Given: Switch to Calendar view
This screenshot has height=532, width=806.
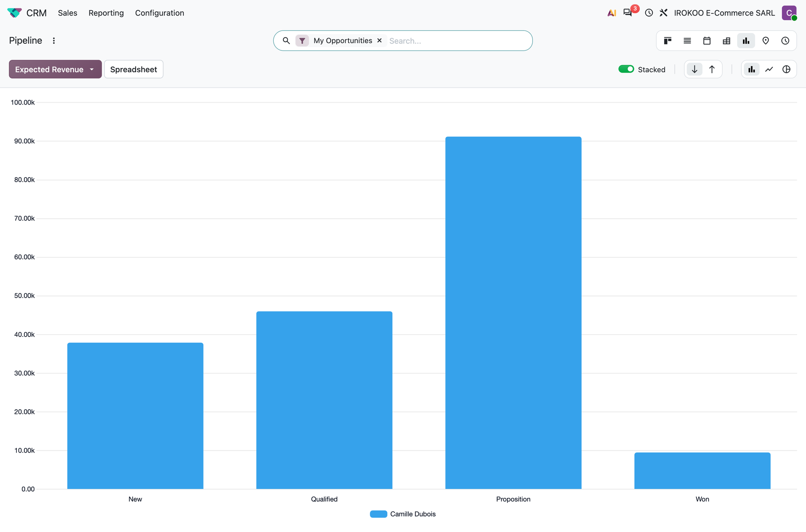Looking at the screenshot, I should pos(707,41).
